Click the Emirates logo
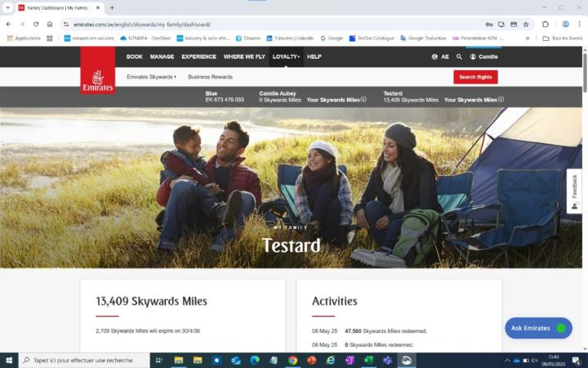This screenshot has height=368, width=588. click(x=98, y=70)
